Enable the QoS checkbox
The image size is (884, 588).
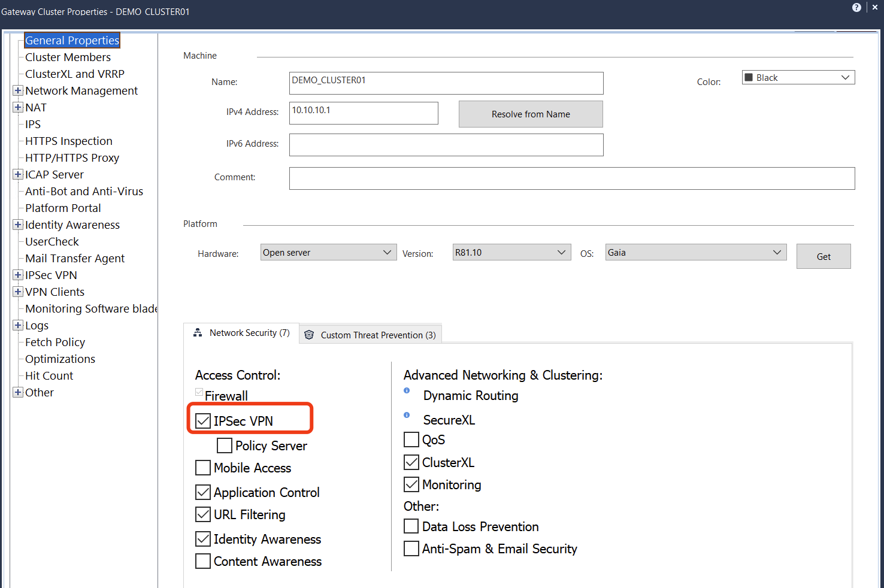[x=411, y=440]
